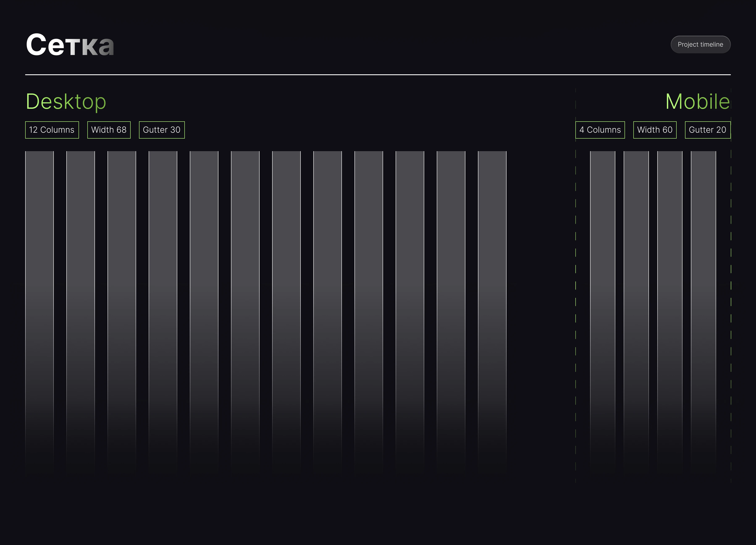This screenshot has height=545, width=756.
Task: Click the white horizontal divider line
Action: pos(378,75)
